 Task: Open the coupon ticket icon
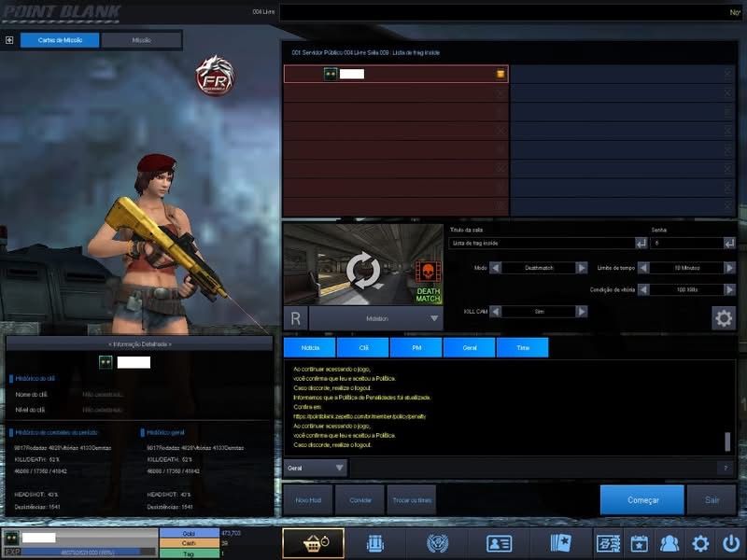click(608, 543)
